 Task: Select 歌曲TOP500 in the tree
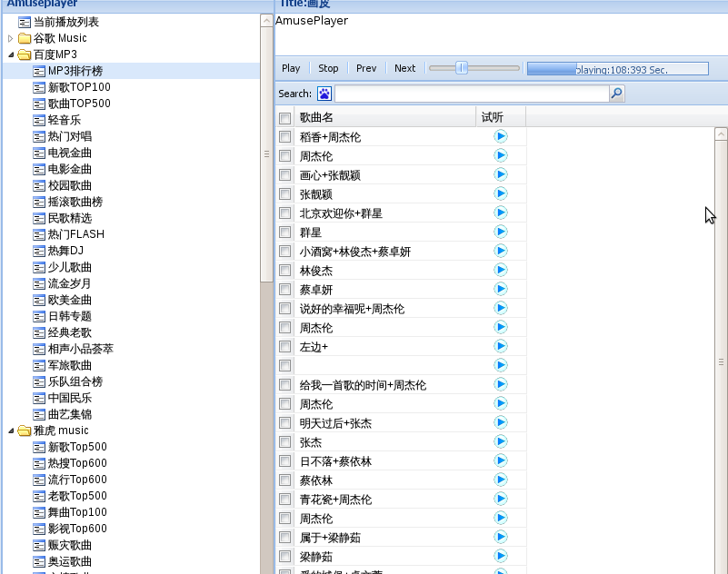79,104
